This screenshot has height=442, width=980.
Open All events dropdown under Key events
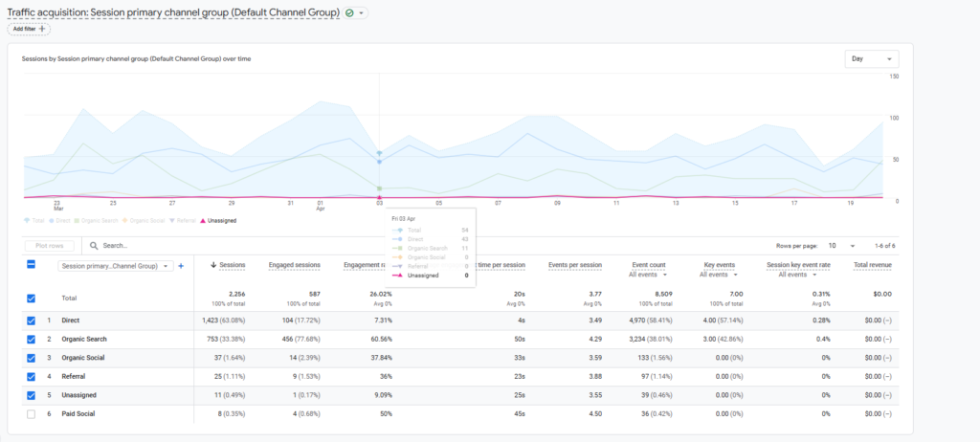pyautogui.click(x=718, y=275)
